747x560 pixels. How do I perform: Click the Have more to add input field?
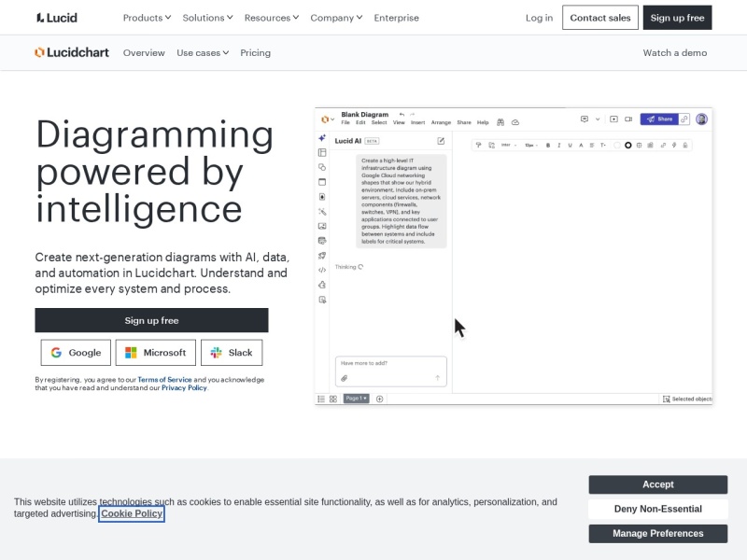click(390, 371)
